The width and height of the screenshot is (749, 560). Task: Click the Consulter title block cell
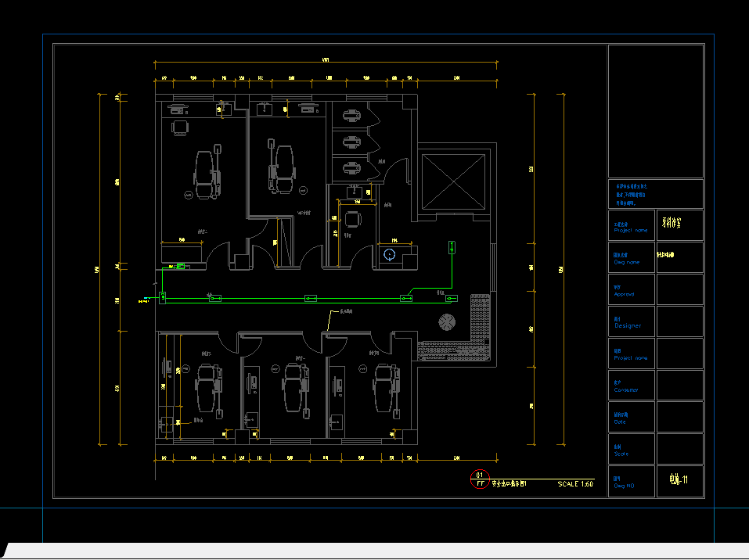click(x=632, y=386)
